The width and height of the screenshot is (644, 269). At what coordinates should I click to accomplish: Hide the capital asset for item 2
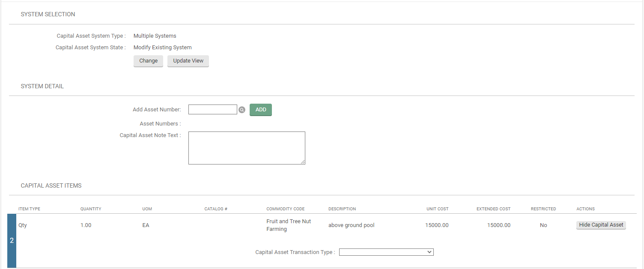click(x=601, y=225)
